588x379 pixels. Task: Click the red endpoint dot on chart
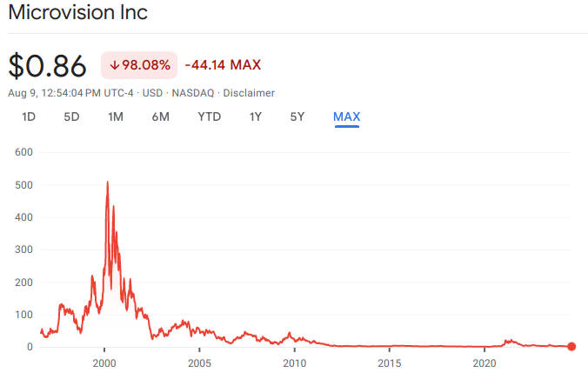571,346
